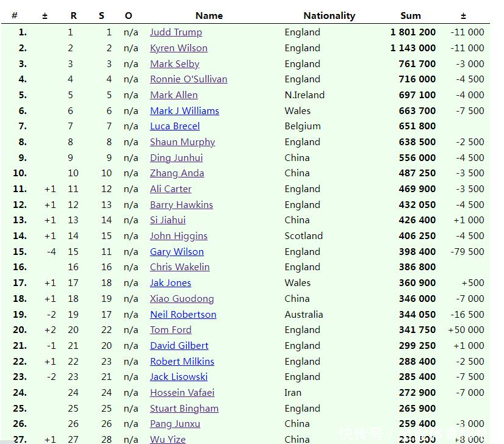Viewport: 504px width, 444px height.
Task: Click the Hossein Vafaei link
Action: [x=182, y=393]
